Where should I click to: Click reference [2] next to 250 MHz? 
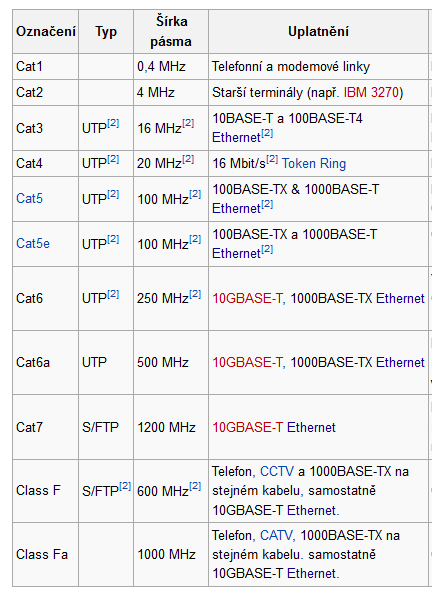195,294
